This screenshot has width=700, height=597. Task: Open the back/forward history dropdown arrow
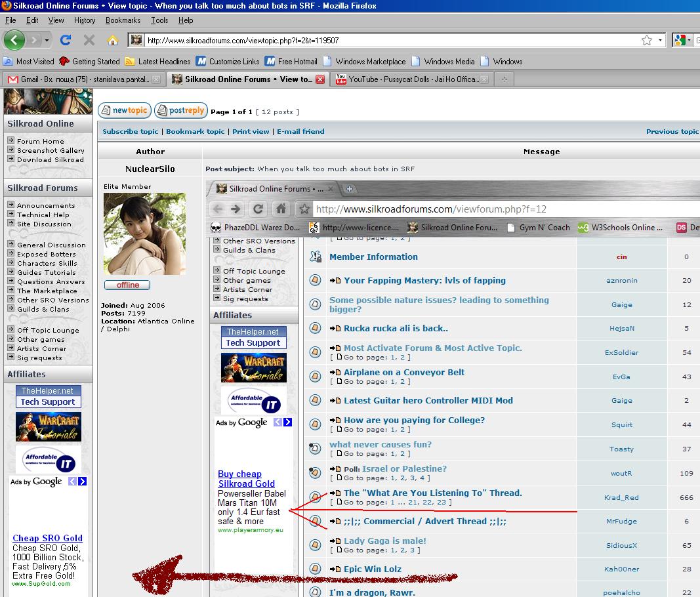pos(47,40)
